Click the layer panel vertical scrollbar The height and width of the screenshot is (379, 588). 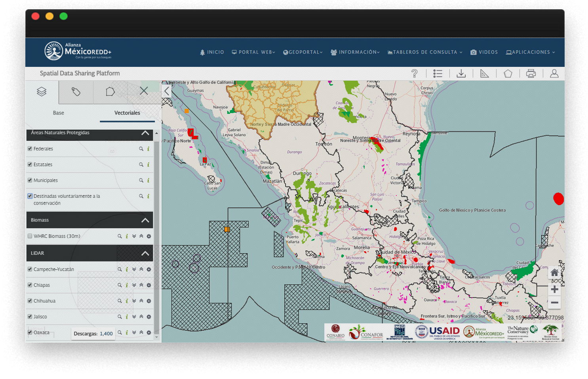point(157,237)
